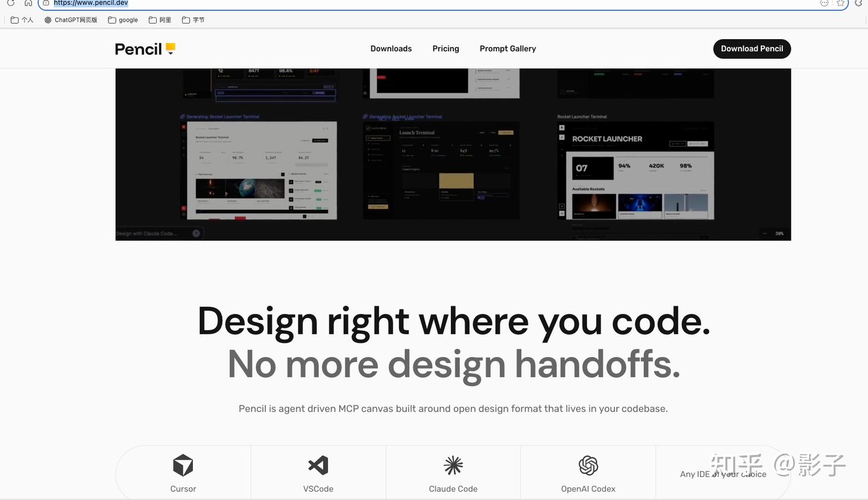This screenshot has height=500, width=868.
Task: Open the google bookmarks folder
Action: tap(123, 20)
